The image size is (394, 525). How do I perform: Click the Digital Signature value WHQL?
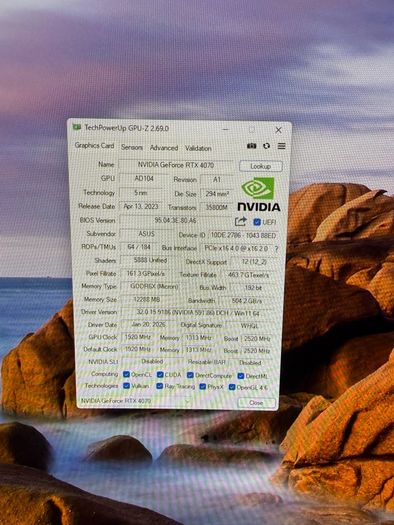249,325
